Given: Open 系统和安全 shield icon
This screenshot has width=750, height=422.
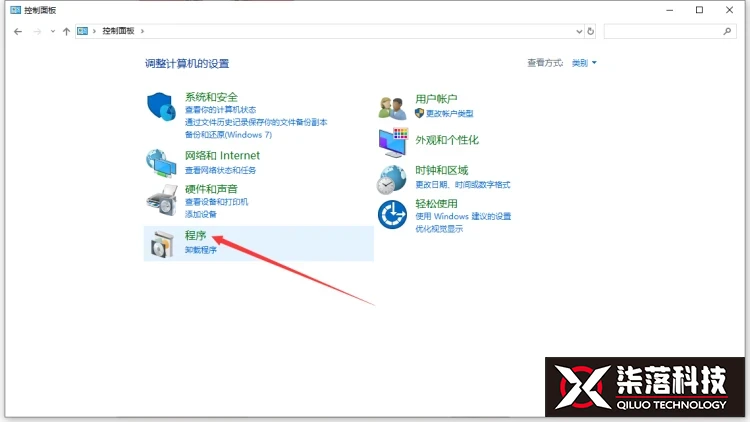Looking at the screenshot, I should pos(161,107).
